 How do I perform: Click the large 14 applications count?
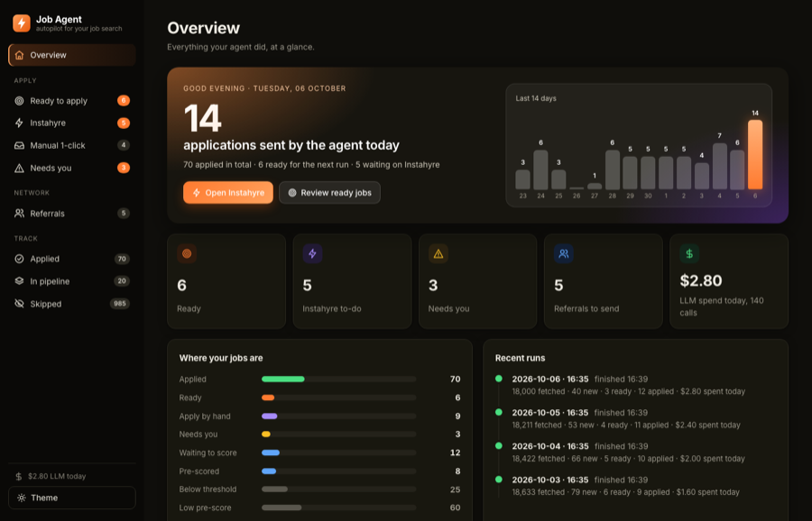click(202, 118)
